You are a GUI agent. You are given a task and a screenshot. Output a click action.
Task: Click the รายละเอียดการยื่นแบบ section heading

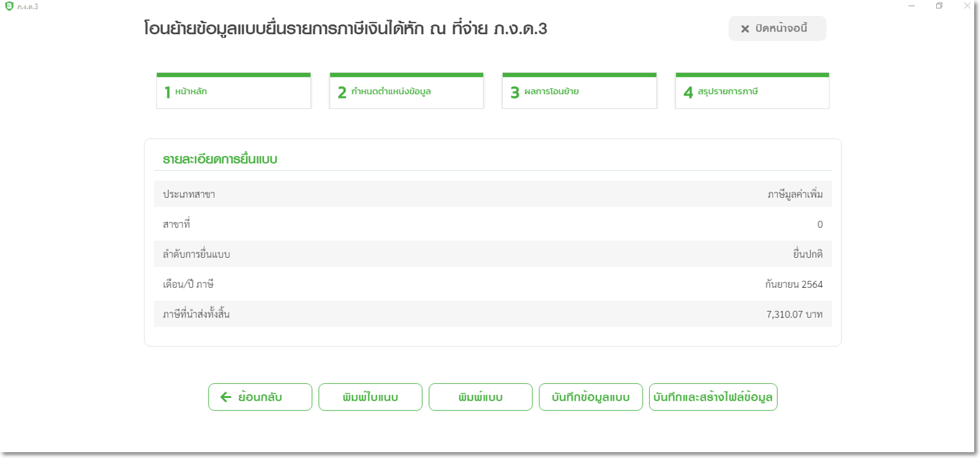coord(220,158)
